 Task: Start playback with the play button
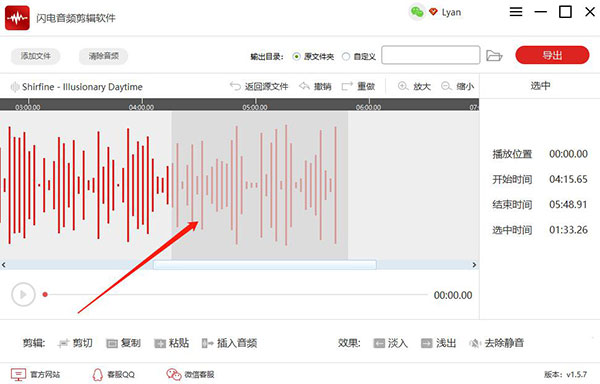pyautogui.click(x=23, y=295)
